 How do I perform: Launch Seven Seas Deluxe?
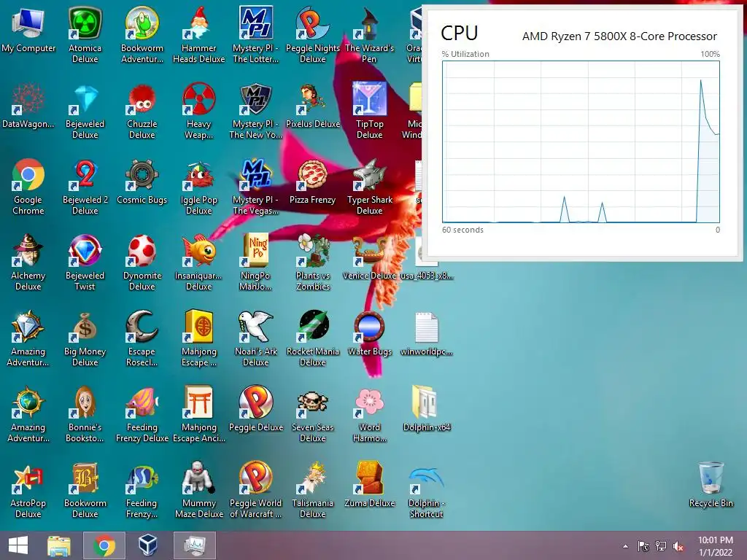pos(312,414)
